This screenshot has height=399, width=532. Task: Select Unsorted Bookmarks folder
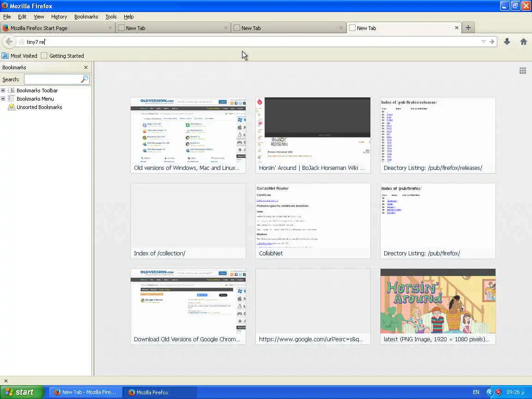[35, 107]
